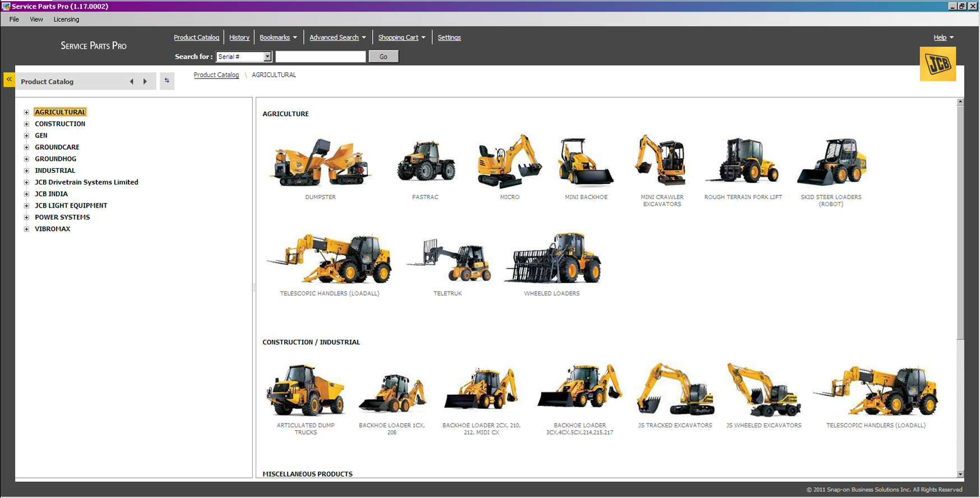Click the sync tree icon beside Product Catalog
980x498 pixels.
click(x=167, y=81)
